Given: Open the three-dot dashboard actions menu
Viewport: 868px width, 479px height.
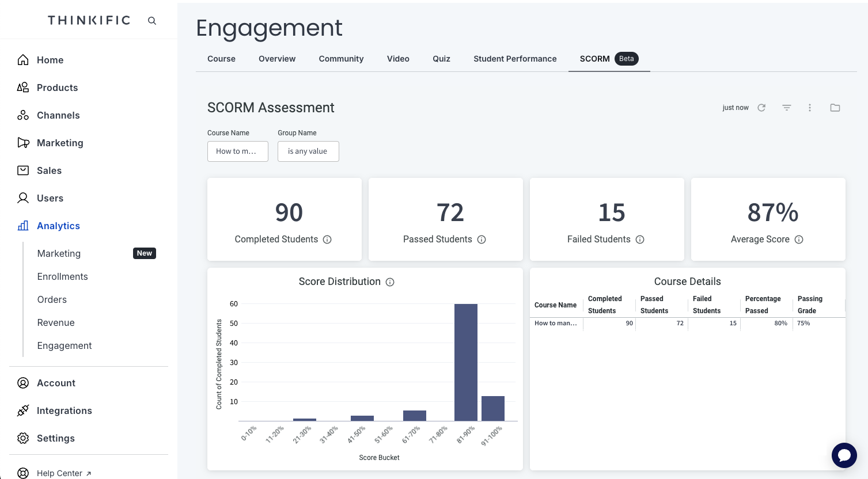Looking at the screenshot, I should point(810,107).
